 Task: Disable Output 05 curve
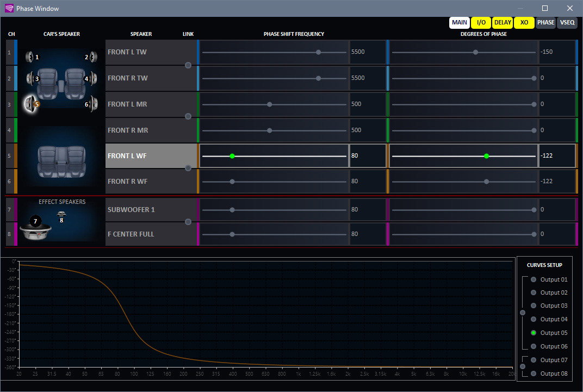pos(534,333)
